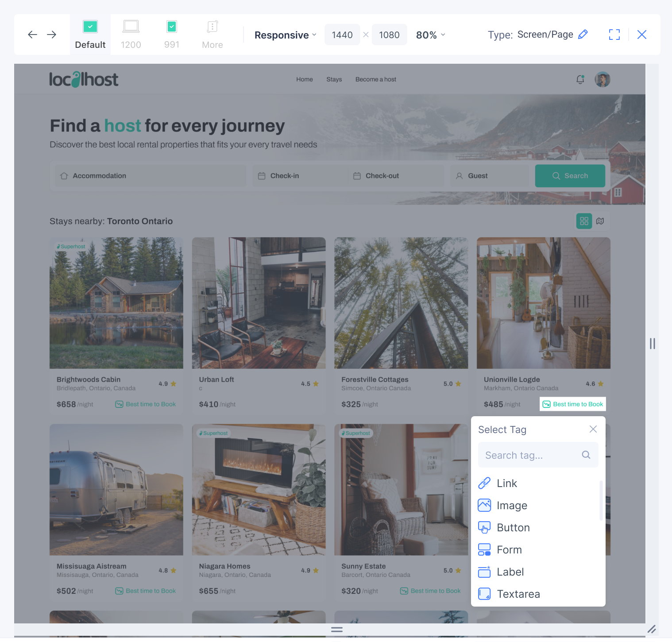Viewport: 672px width, 642px height.
Task: Select the 1200 breakpoint device
Action: click(x=131, y=35)
